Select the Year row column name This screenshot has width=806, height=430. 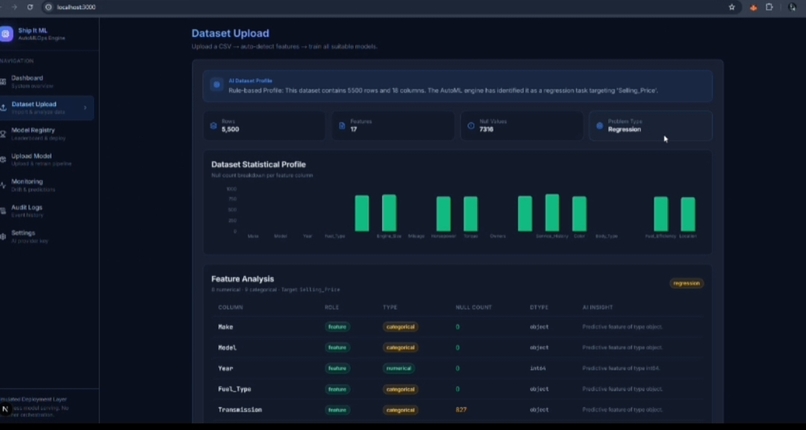click(x=225, y=368)
